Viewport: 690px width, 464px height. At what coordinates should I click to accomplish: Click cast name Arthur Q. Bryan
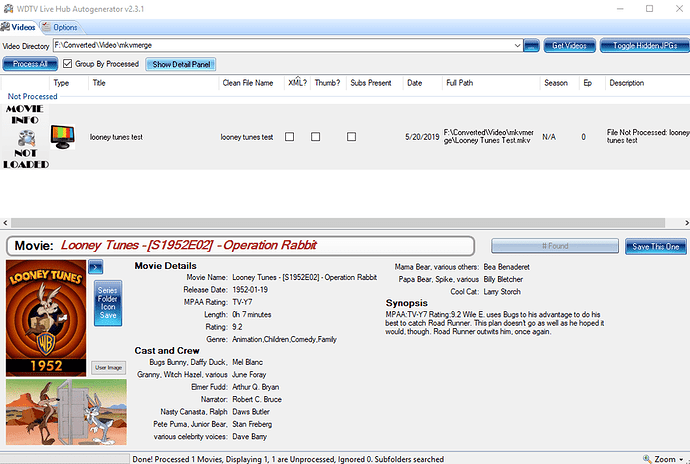click(256, 387)
